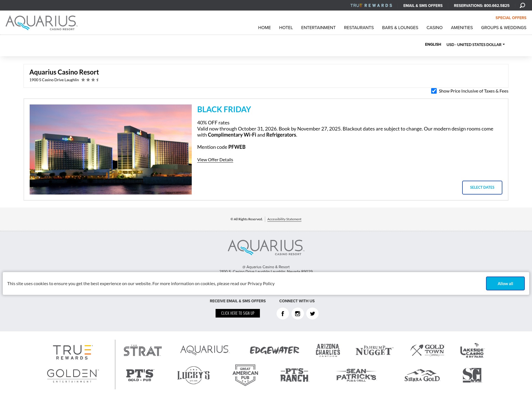Click the Aquarius logo in the partner row
This screenshot has height=399, width=532.
[205, 350]
